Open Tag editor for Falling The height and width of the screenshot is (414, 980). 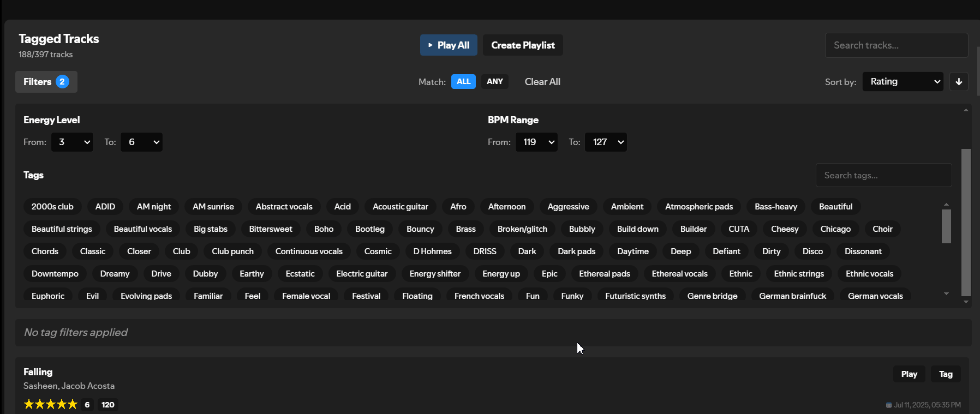[x=946, y=374]
